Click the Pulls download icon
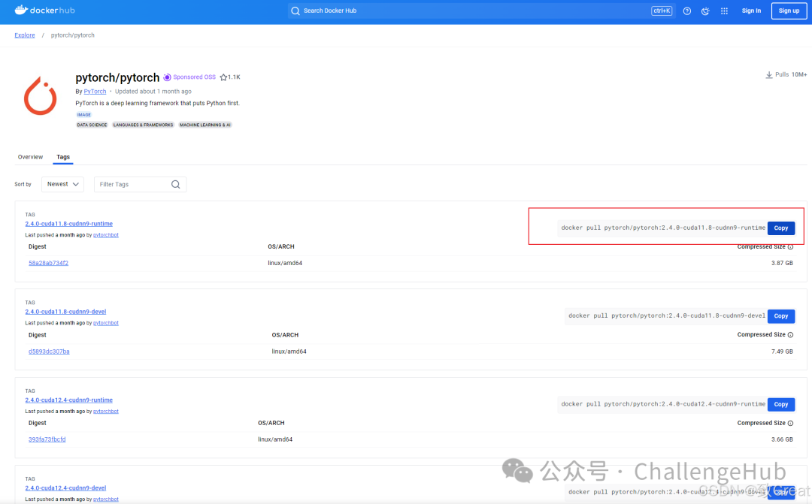This screenshot has height=504, width=812. [x=769, y=74]
